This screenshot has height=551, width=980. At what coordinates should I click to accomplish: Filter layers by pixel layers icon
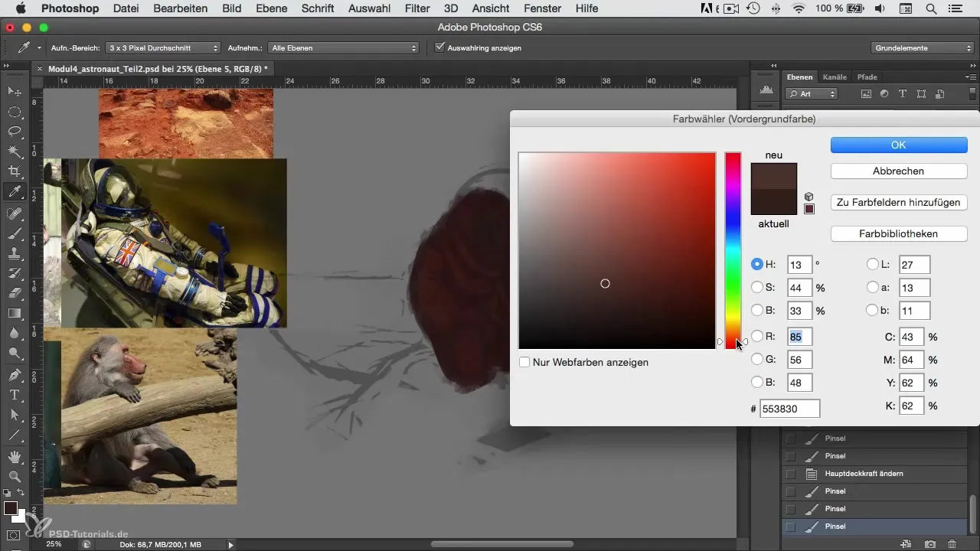[867, 94]
